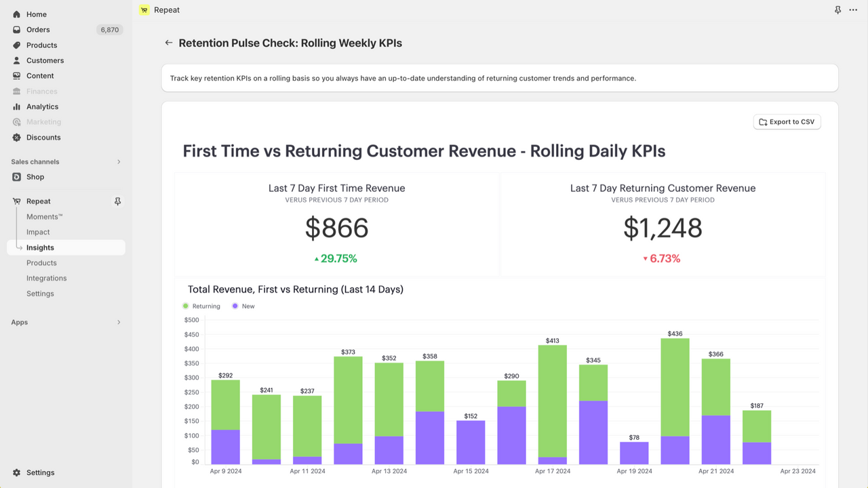
Task: Click the Analytics bar chart icon
Action: click(x=17, y=106)
